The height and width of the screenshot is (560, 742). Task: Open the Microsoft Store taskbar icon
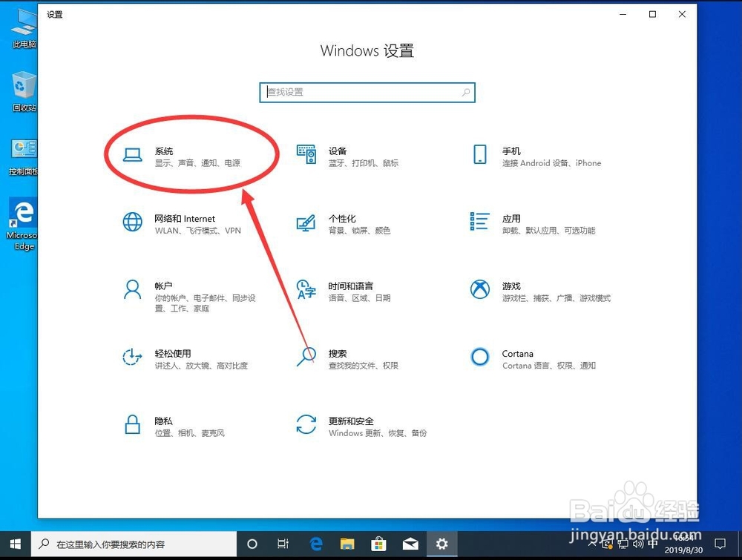click(378, 544)
